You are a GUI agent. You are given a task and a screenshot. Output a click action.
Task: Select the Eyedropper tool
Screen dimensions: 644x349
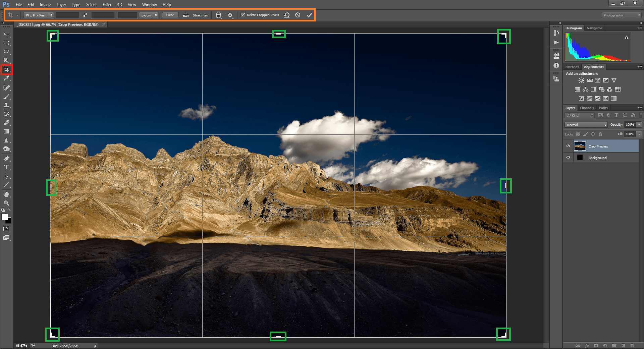coord(6,78)
